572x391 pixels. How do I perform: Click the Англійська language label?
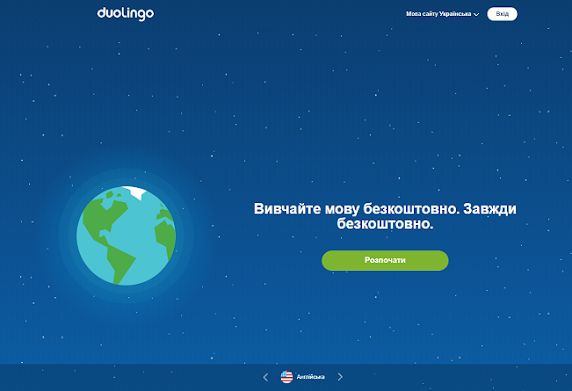(310, 377)
